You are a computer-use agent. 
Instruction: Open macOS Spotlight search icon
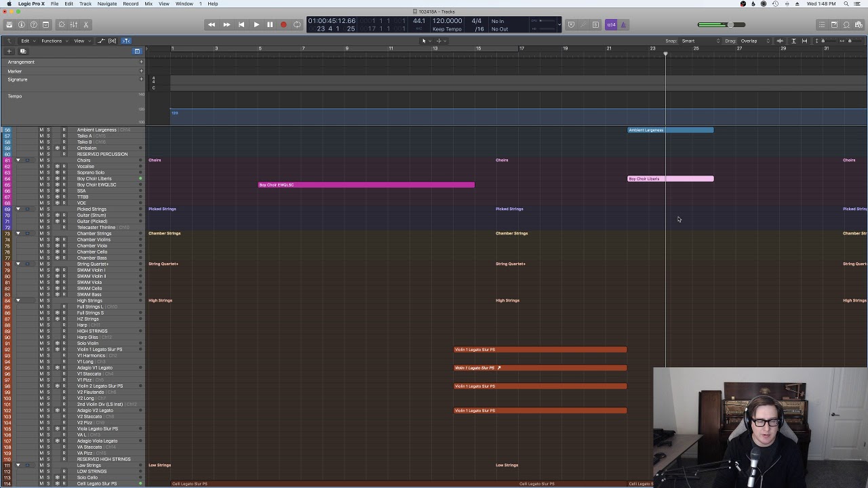tap(846, 4)
